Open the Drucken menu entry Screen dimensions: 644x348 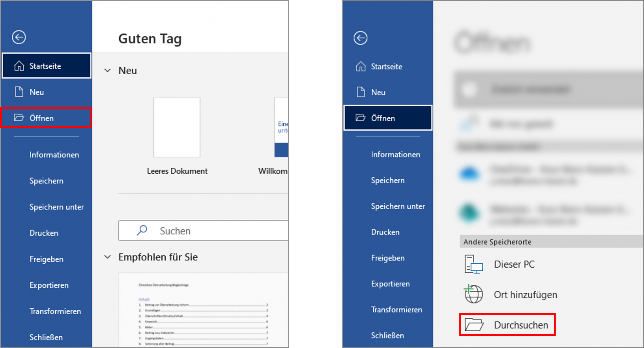[x=44, y=233]
